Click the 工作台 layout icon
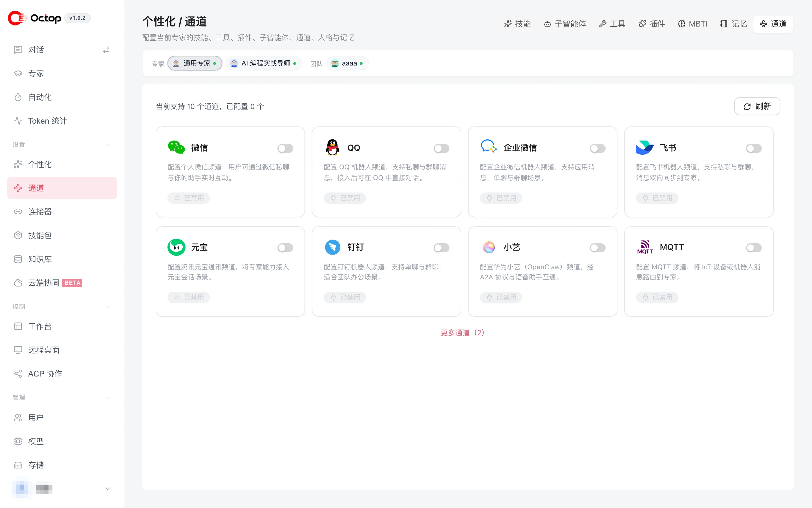812x508 pixels. click(18, 326)
